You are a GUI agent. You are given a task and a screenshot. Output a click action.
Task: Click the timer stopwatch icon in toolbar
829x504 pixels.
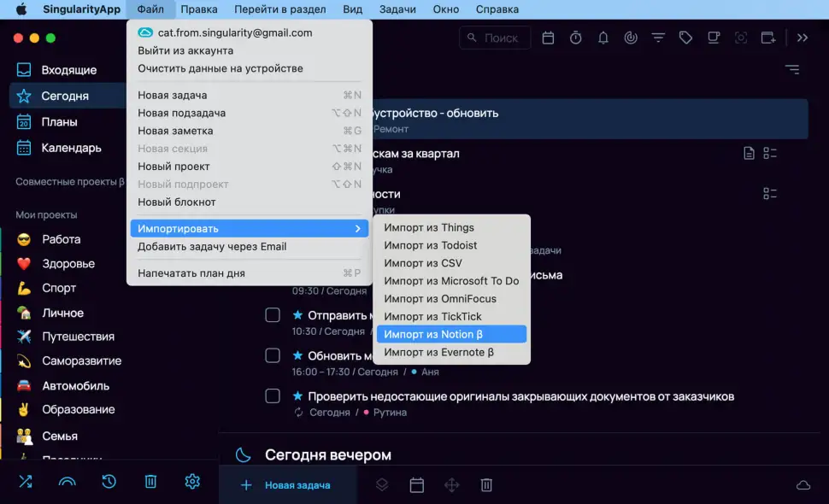pyautogui.click(x=576, y=38)
